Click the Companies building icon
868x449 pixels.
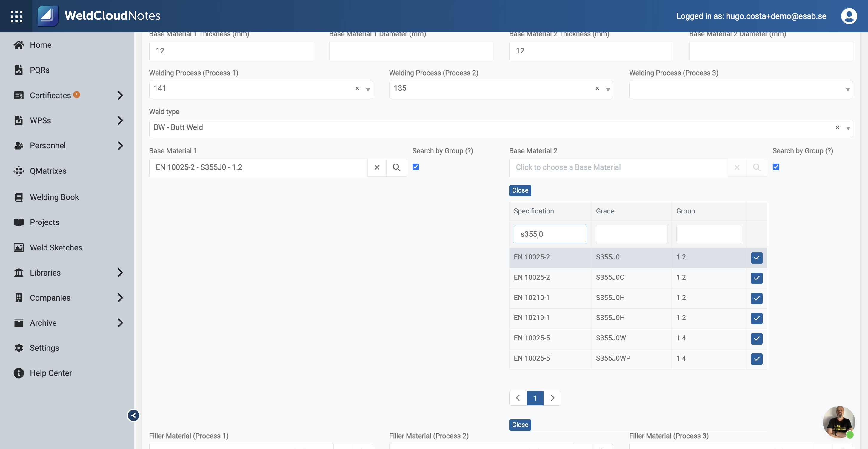click(19, 298)
